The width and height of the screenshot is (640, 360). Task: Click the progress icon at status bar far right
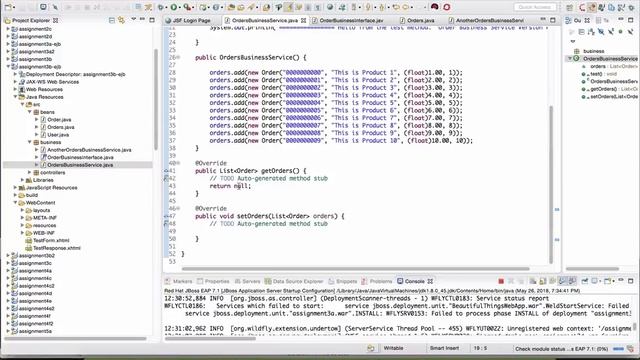(631, 349)
